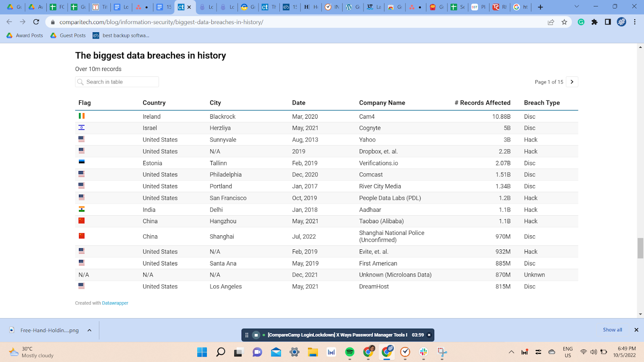Open the Chrome profile avatar
Image resolution: width=644 pixels, height=362 pixels.
(x=621, y=22)
